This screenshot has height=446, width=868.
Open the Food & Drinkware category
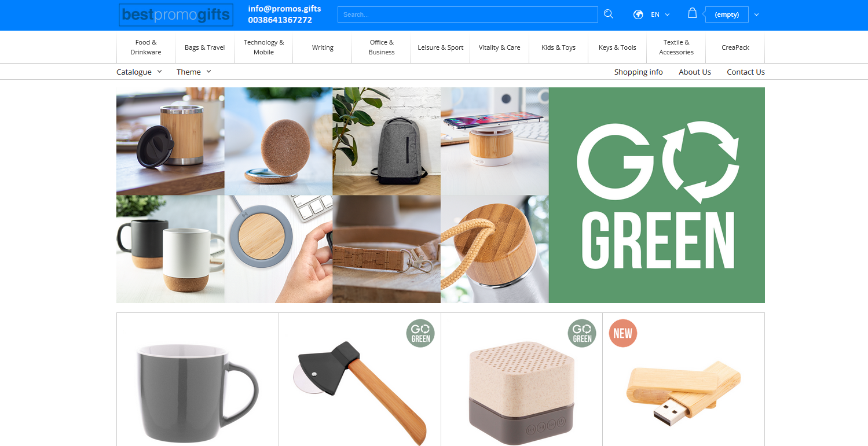click(x=146, y=47)
